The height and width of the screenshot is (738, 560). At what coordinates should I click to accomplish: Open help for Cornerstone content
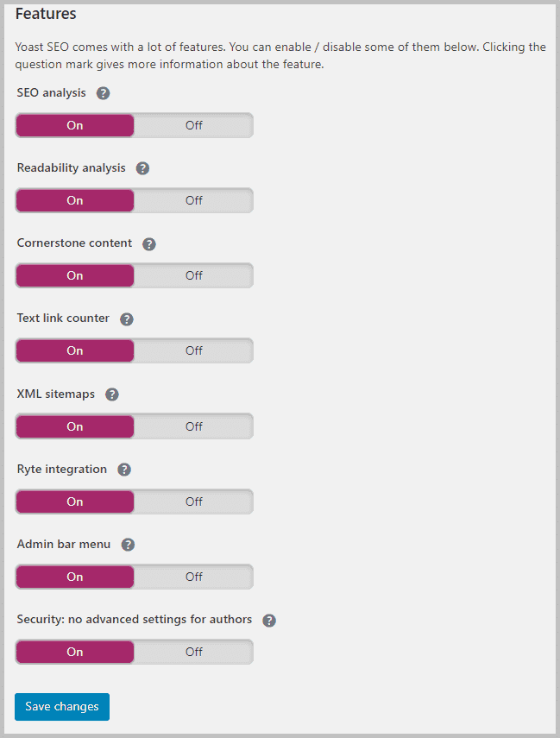tap(148, 243)
